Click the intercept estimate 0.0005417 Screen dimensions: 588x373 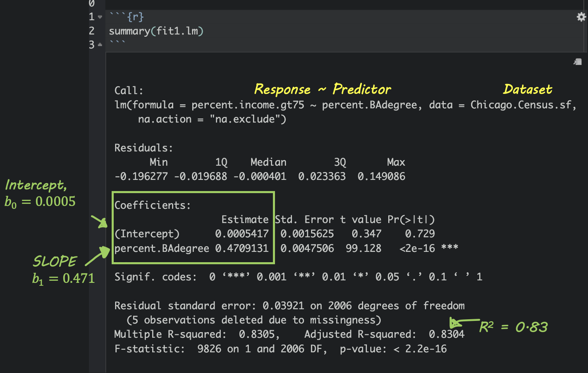pos(241,234)
